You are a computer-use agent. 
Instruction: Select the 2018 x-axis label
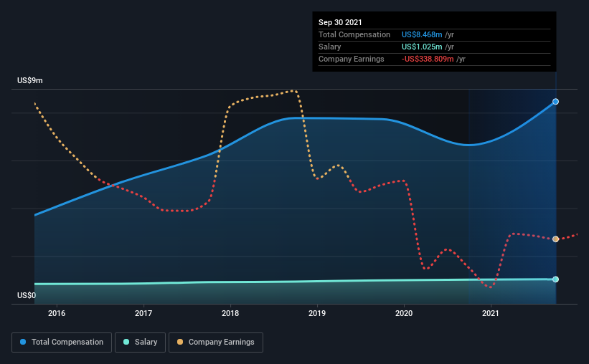click(230, 313)
